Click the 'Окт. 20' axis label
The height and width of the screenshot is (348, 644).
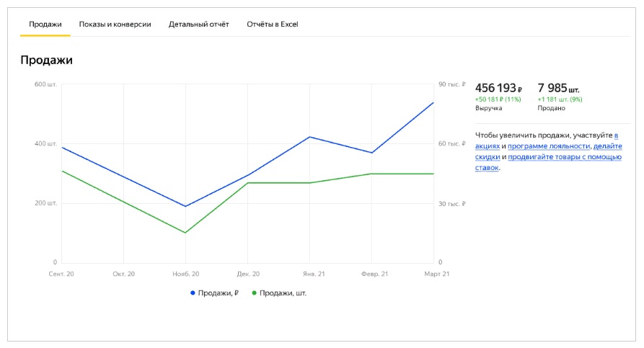(124, 275)
